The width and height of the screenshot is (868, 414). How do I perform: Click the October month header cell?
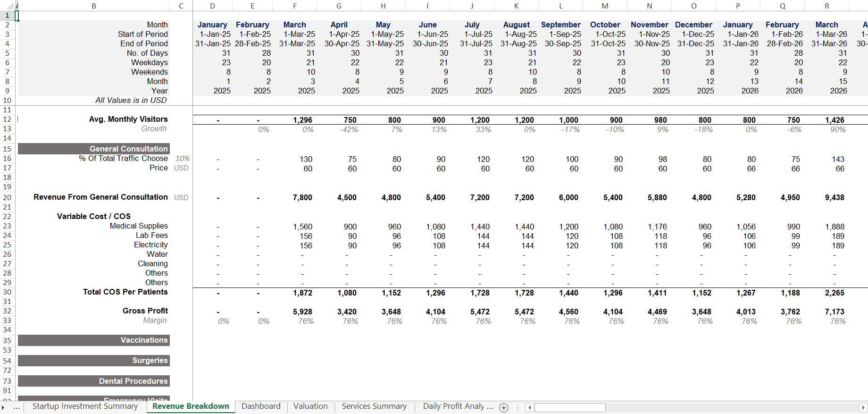point(605,25)
